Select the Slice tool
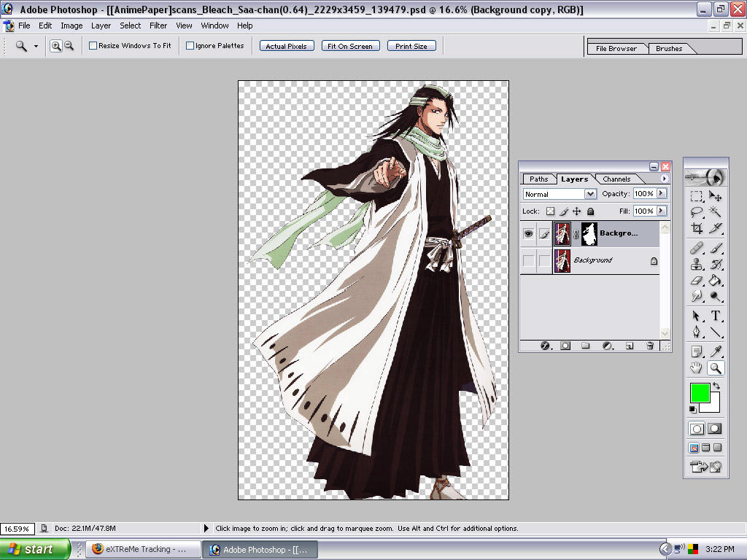Viewport: 747px width, 560px height. pos(715,228)
